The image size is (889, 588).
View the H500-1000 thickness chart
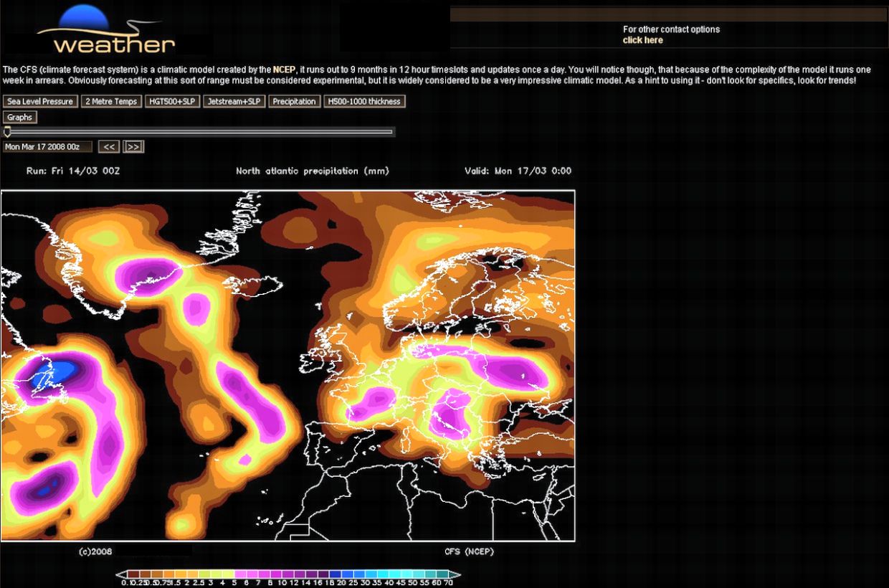coord(364,101)
